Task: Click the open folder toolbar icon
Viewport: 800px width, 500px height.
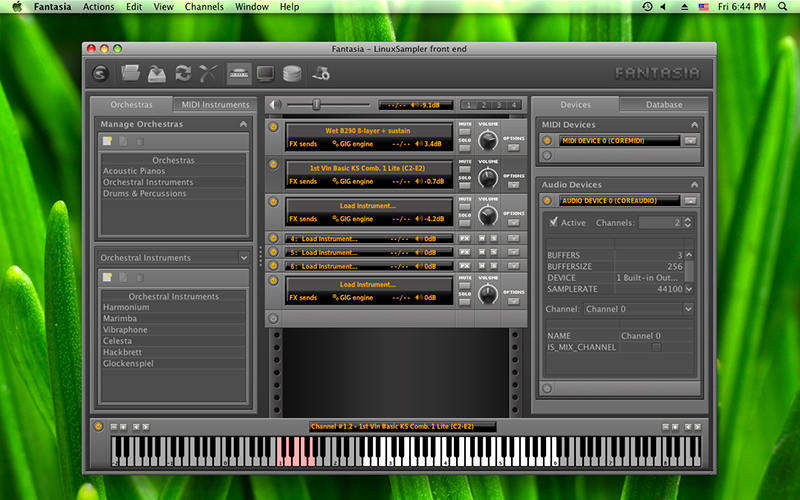Action: coord(131,73)
